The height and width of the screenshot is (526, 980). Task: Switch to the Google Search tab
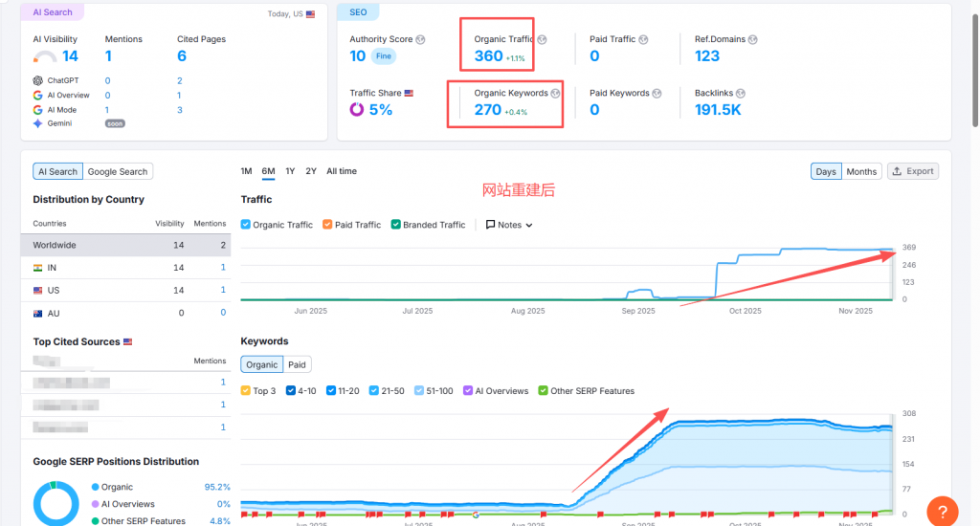tap(118, 172)
